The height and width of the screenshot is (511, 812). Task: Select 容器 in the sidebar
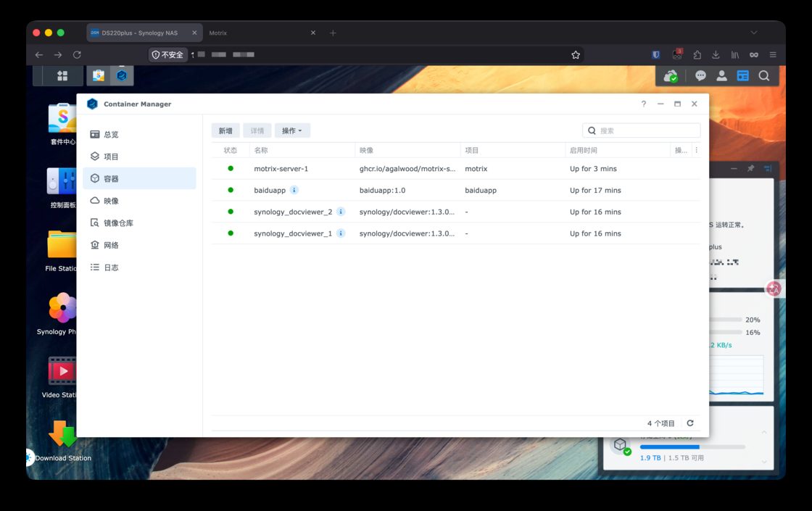139,178
